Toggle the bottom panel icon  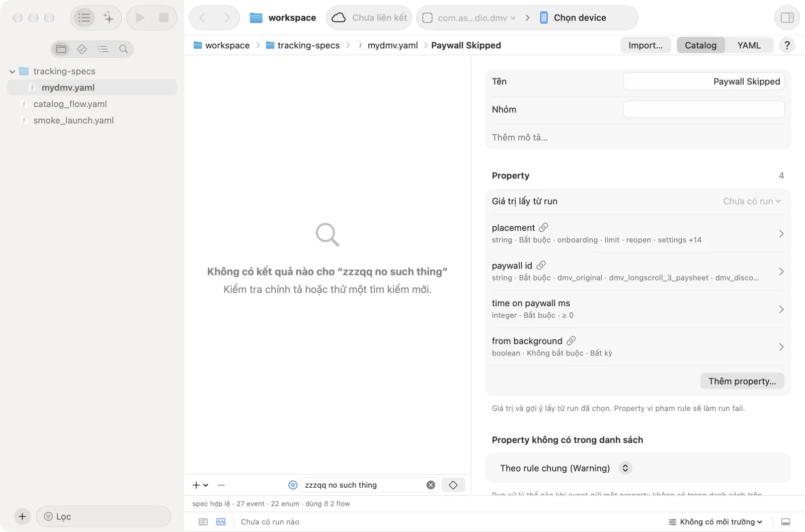coord(786,522)
